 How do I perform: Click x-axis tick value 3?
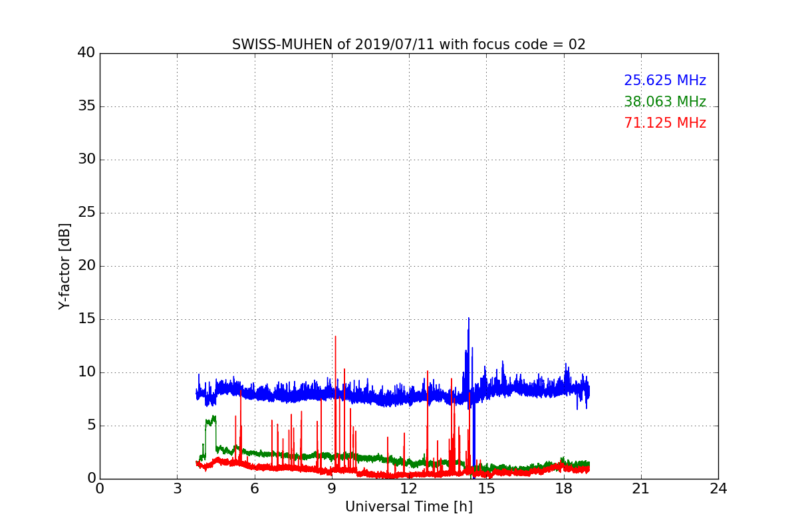(x=177, y=489)
